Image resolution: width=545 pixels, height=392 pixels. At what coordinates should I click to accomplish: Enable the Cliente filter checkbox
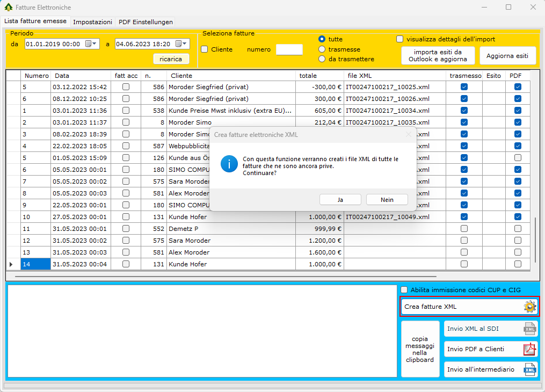coord(205,49)
